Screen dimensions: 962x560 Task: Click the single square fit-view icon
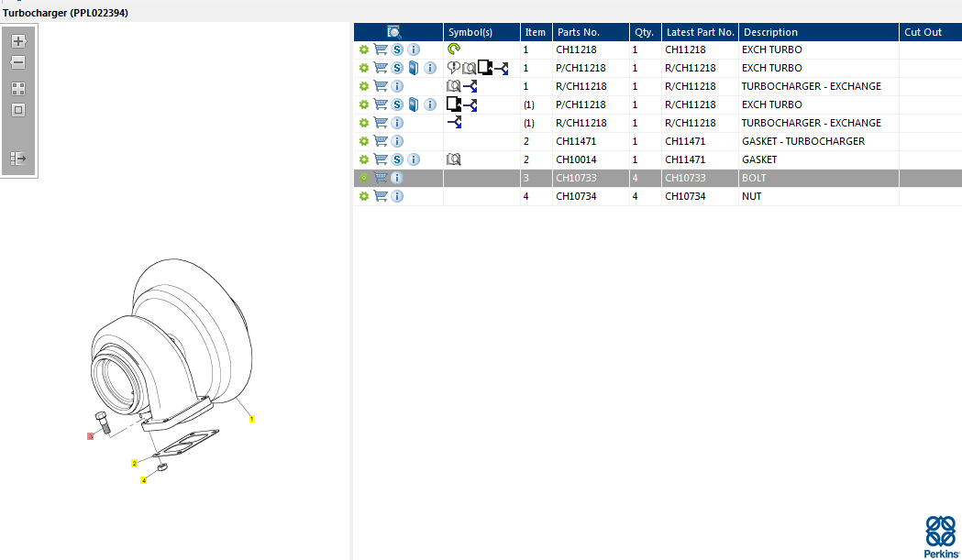click(18, 110)
